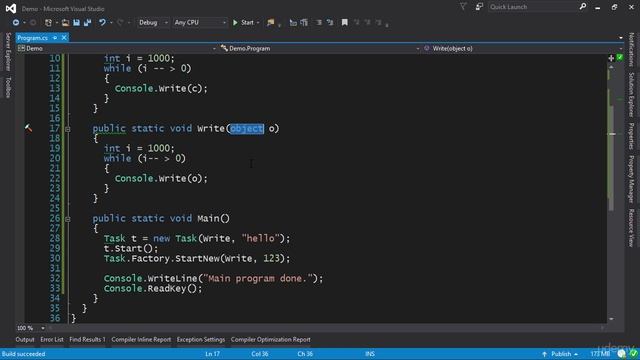Screen dimensions: 640x360
Task: Click the increase indent toolbar icon
Action: (304, 22)
